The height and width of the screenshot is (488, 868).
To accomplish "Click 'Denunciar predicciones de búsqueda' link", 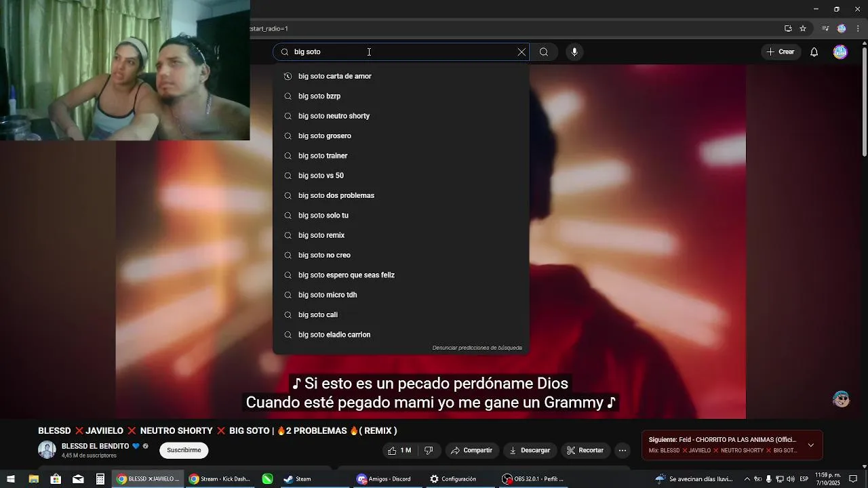I will [477, 348].
